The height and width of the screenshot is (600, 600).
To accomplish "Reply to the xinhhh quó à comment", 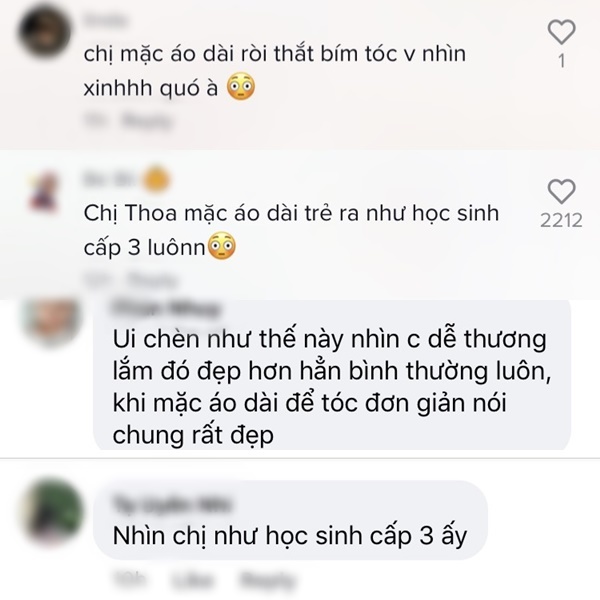I will point(147,121).
